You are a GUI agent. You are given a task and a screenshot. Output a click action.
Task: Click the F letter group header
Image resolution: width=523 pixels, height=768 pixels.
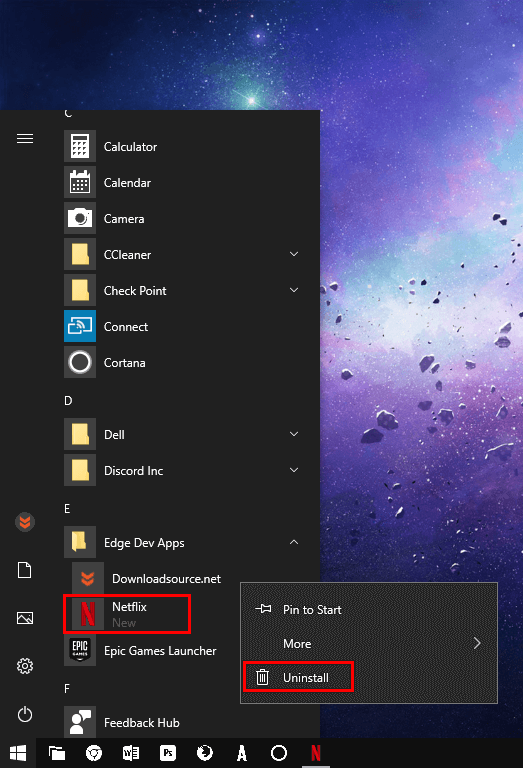click(x=67, y=689)
